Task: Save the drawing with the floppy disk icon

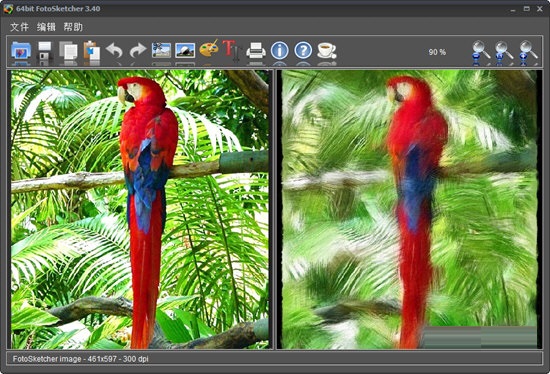Action: (x=45, y=50)
